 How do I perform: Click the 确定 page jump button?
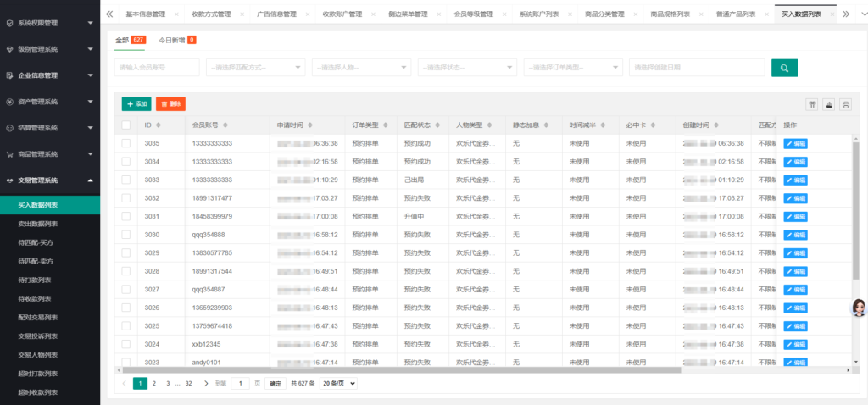coord(275,384)
